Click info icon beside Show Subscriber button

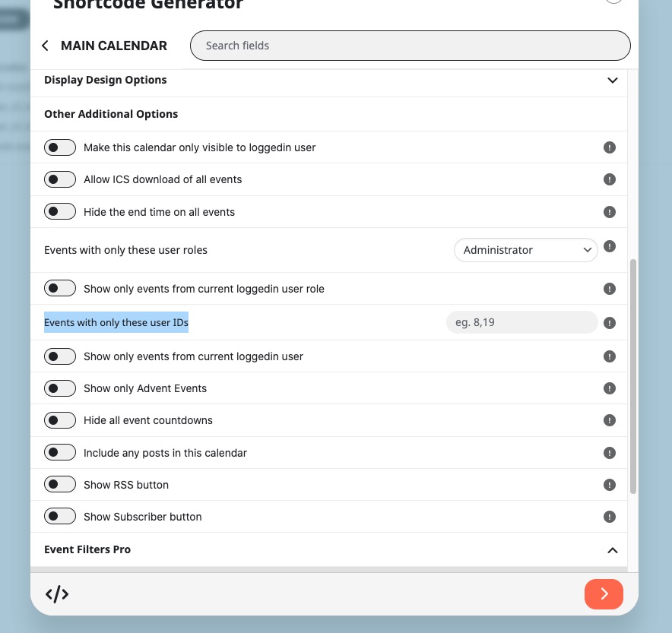pos(610,517)
